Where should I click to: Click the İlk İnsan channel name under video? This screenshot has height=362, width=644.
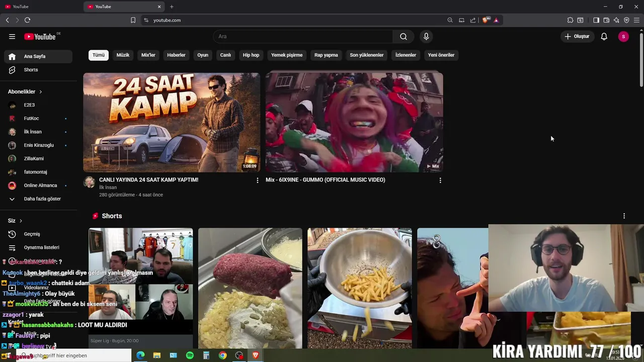108,188
